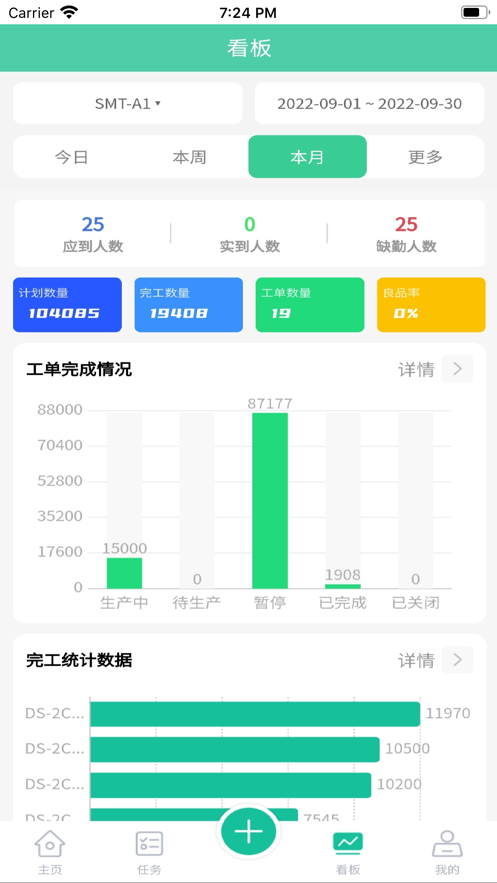
Task: Tap the 完工数量 19408 card
Action: pyautogui.click(x=189, y=305)
